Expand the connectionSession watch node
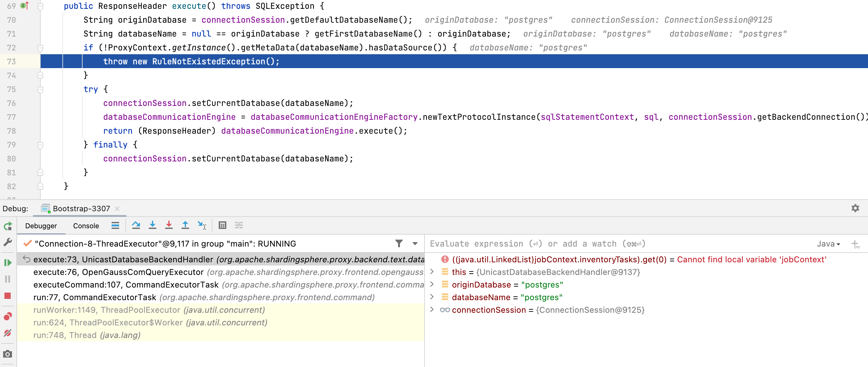868x367 pixels. (x=432, y=310)
